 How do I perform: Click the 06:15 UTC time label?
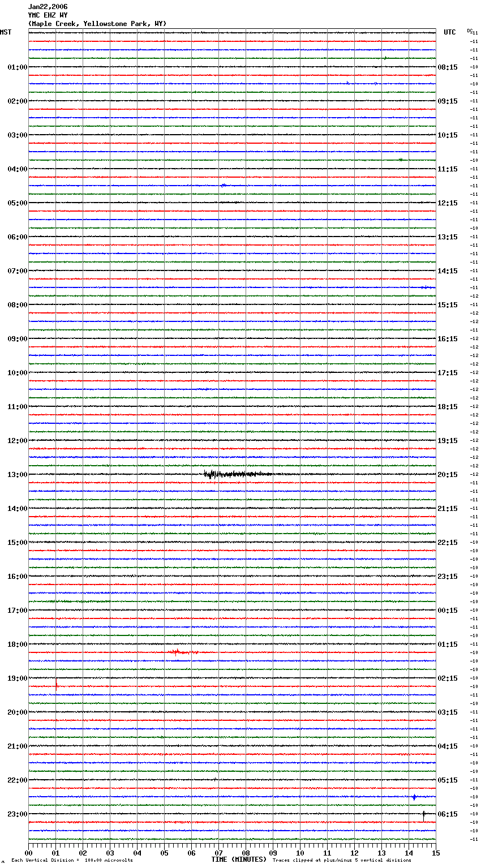click(448, 814)
